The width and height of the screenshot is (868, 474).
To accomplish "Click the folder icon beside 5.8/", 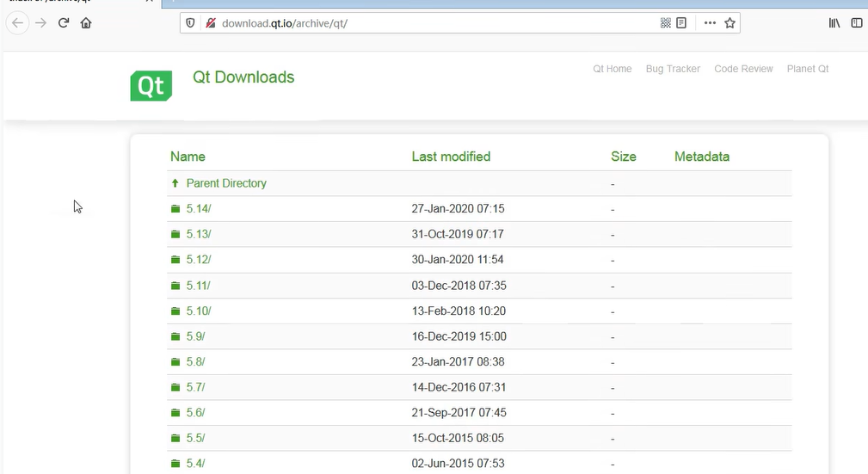I will [x=175, y=362].
